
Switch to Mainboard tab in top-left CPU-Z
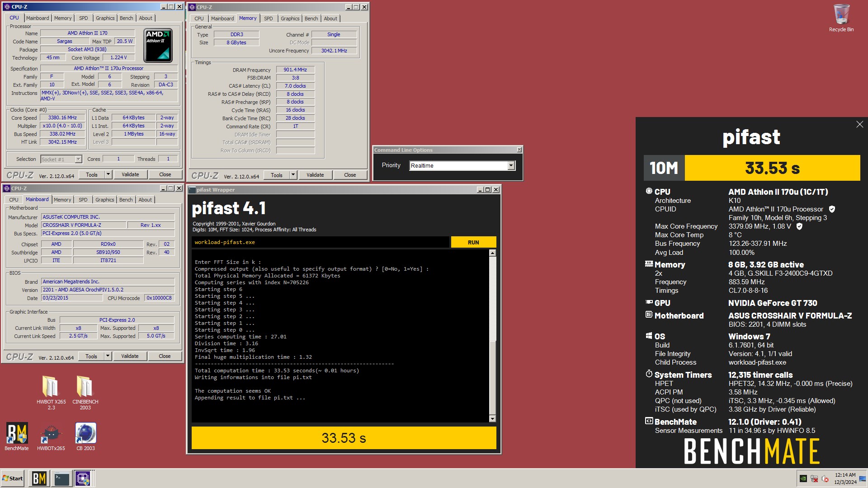38,18
